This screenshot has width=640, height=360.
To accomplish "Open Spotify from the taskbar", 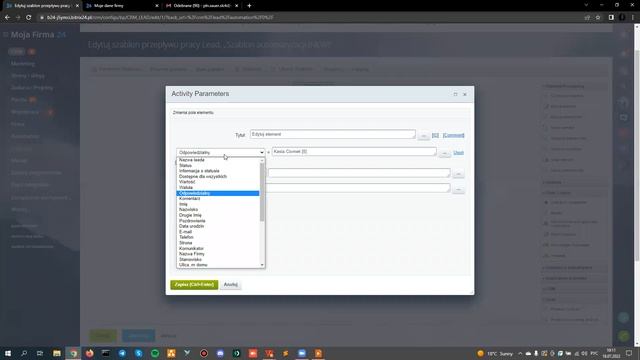I will click(x=155, y=353).
